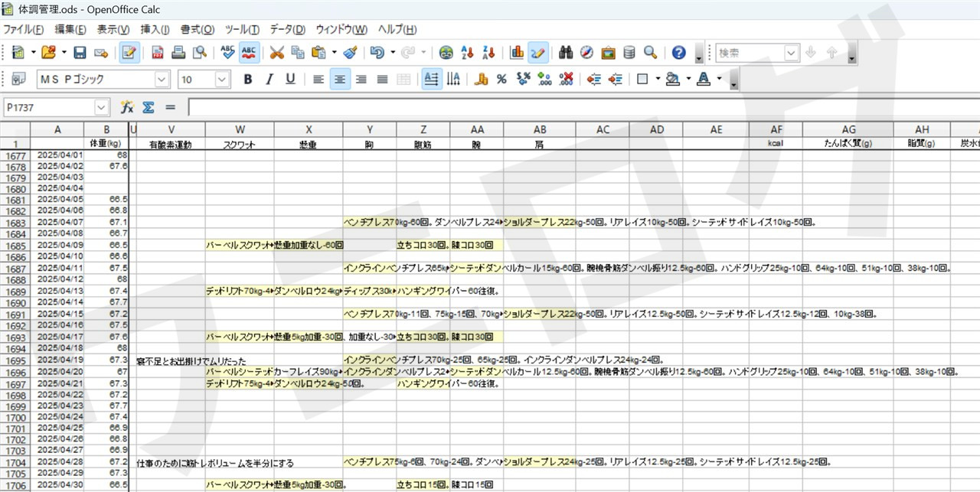This screenshot has width=980, height=492.
Task: Open the 表示(V) menu
Action: tap(113, 29)
